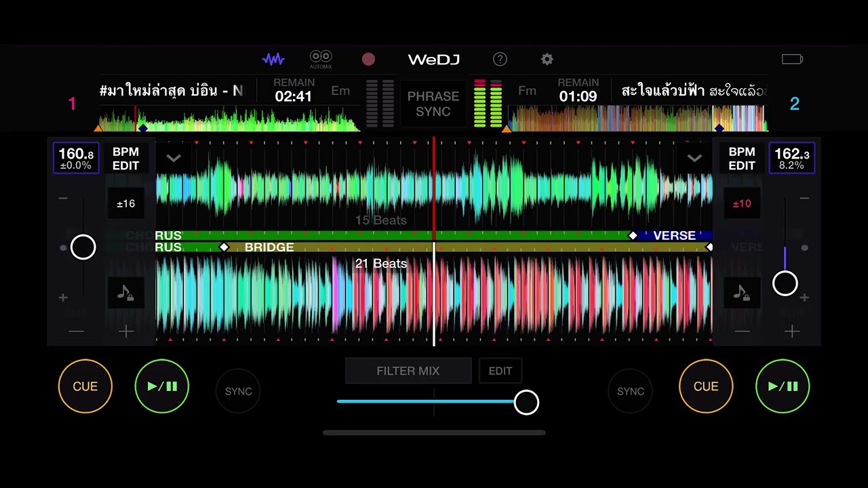Toggle deck 1 key lock icon
868x488 pixels.
[125, 293]
